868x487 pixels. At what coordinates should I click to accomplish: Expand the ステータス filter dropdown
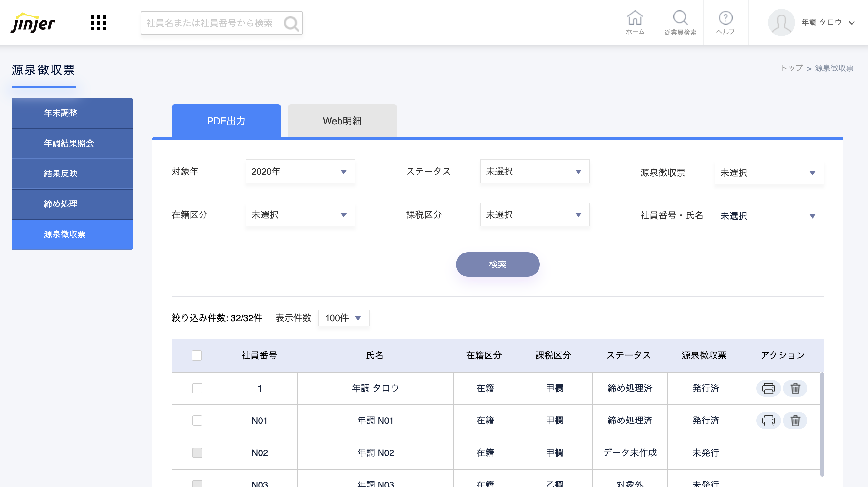pyautogui.click(x=534, y=172)
